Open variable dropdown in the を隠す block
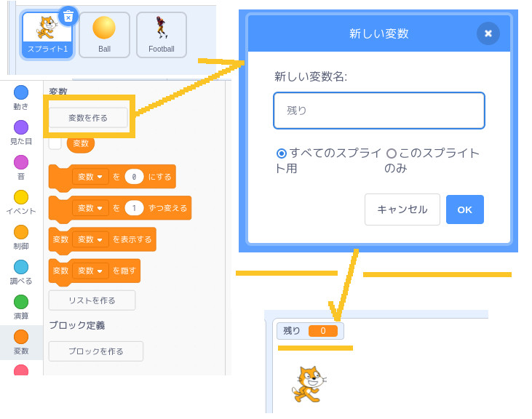532x419 pixels. [90, 271]
